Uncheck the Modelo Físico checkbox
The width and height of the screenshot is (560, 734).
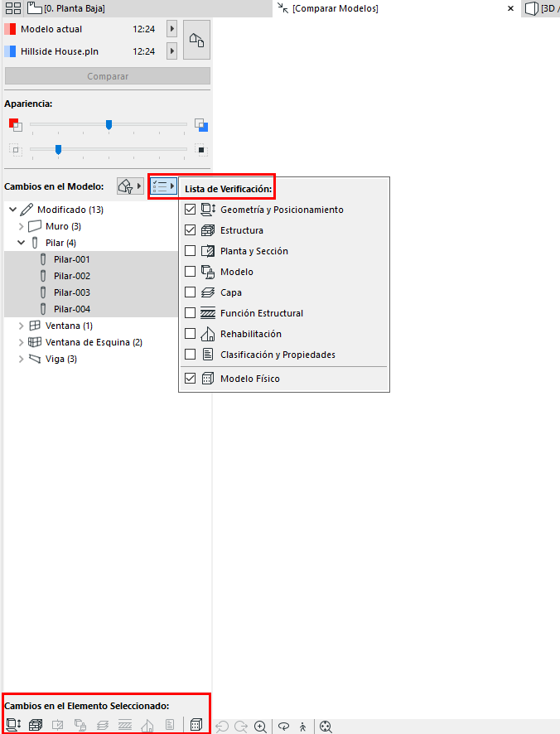tap(190, 379)
